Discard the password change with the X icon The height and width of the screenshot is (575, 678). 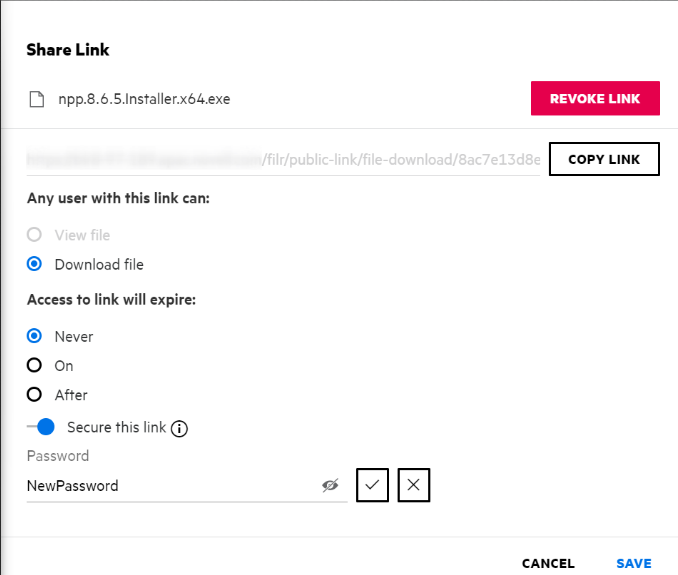[414, 485]
